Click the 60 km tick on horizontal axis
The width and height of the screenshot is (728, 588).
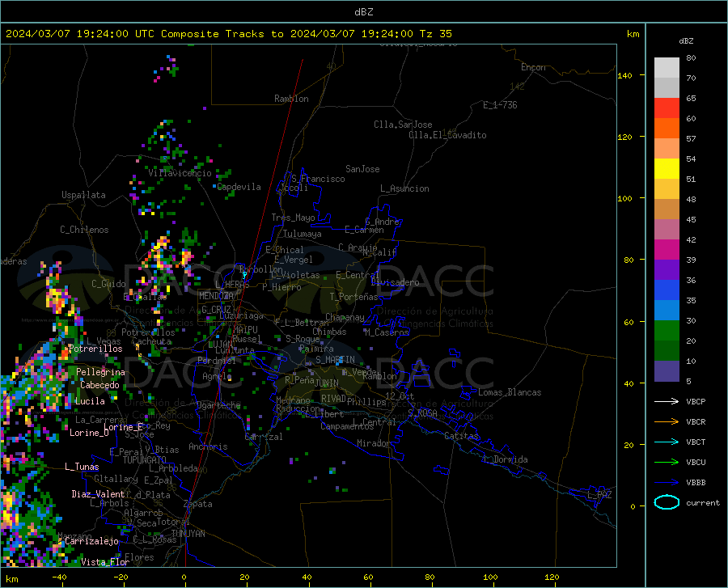point(368,577)
